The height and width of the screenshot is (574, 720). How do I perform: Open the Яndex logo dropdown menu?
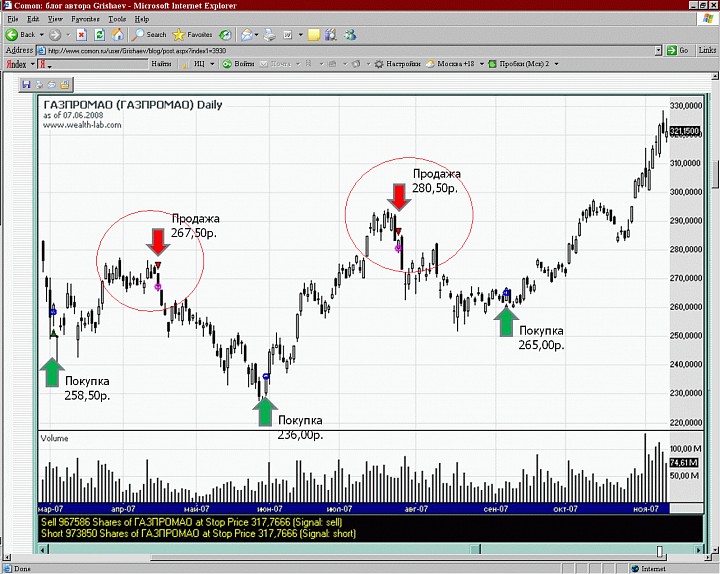[33, 64]
